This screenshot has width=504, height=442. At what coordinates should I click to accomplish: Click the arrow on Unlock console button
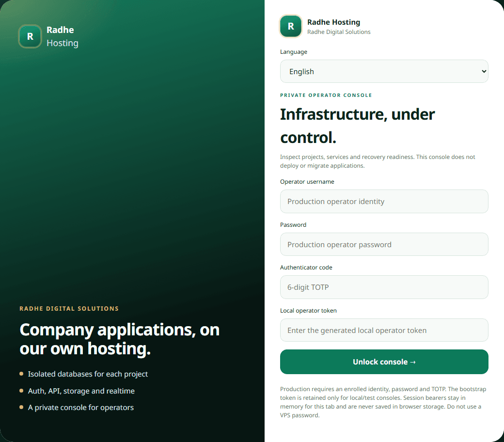click(x=413, y=363)
